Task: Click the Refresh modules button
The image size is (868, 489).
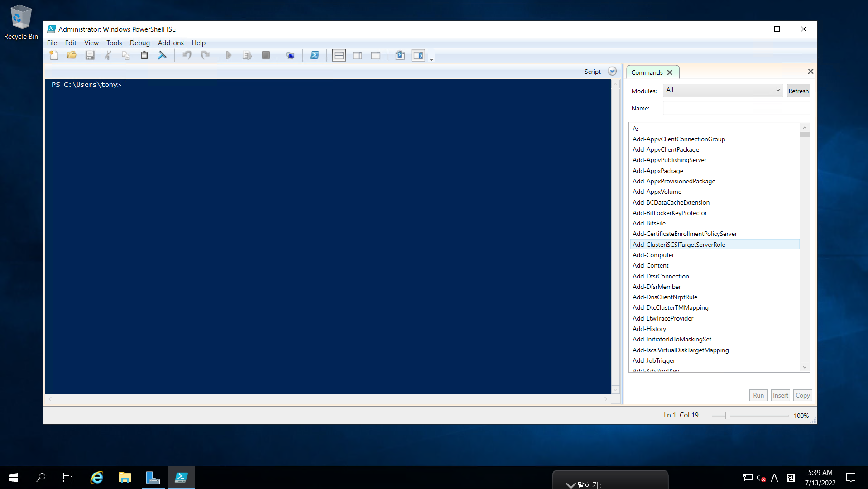Action: click(x=798, y=91)
